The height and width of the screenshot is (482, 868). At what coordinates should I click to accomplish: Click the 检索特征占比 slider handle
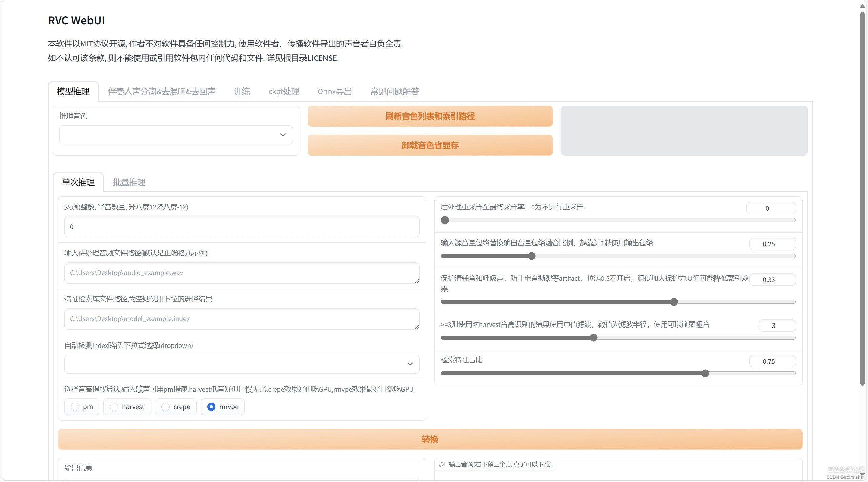coord(705,373)
